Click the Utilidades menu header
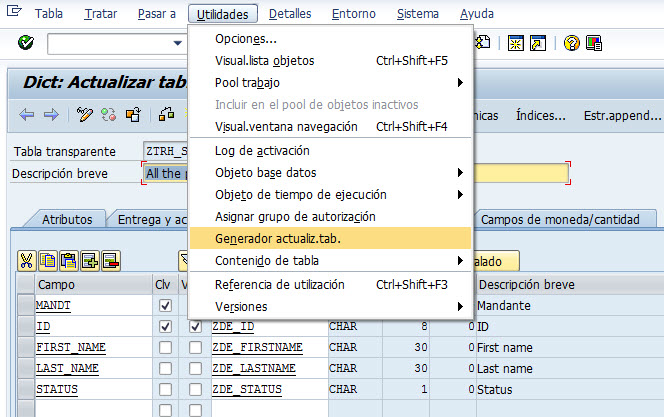664x417 pixels. click(223, 14)
